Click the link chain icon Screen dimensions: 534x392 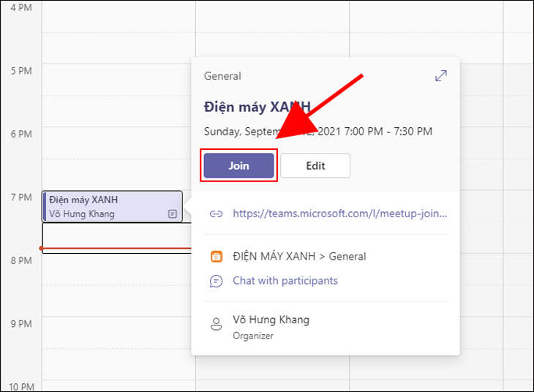tap(216, 214)
